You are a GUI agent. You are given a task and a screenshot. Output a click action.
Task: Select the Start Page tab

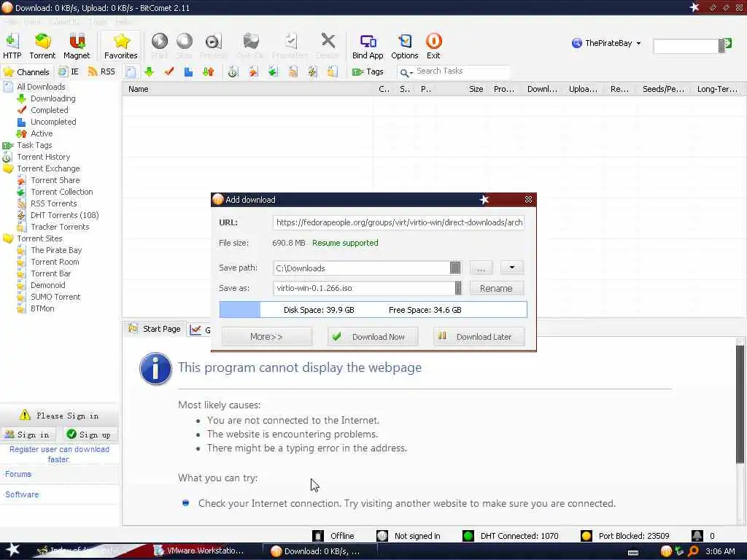(x=155, y=329)
